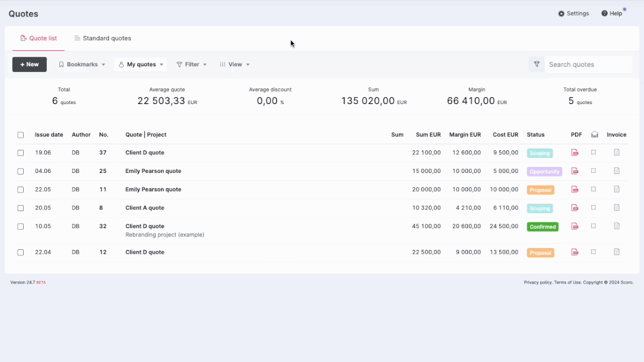Screen dimensions: 644x362
Task: Check the row for quote 25
Action: pos(21,171)
